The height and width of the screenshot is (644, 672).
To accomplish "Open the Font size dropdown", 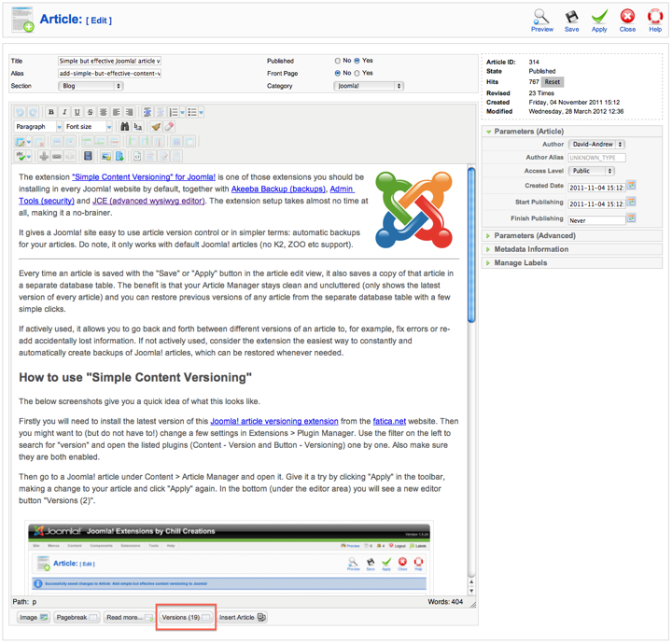I will coord(88,127).
